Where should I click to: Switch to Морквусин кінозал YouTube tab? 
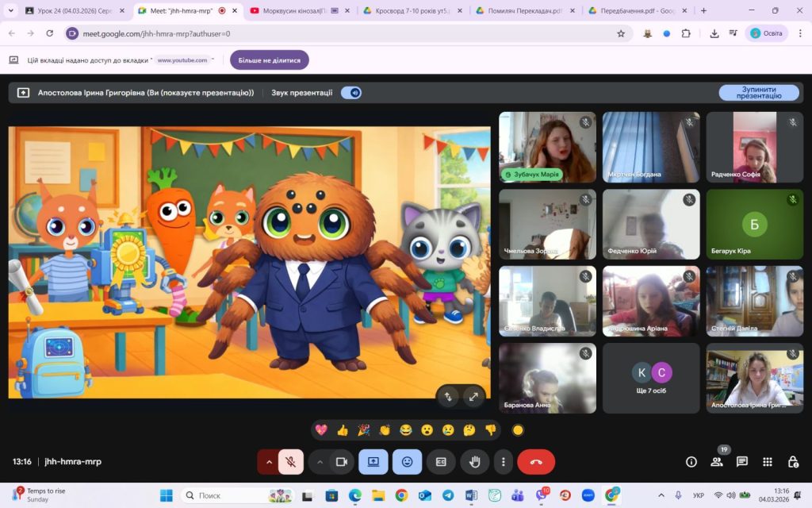(301, 10)
